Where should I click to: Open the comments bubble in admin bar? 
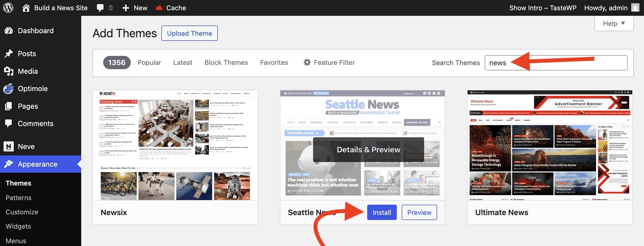click(x=100, y=8)
